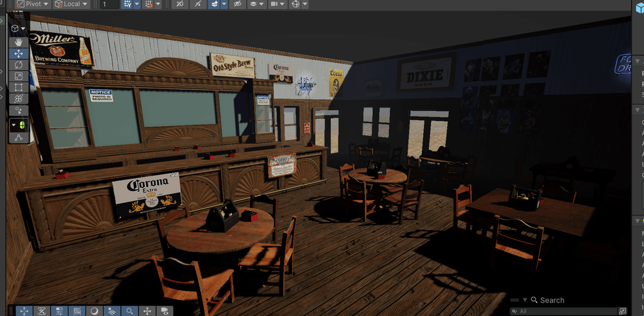Toggle 2D view mode
The image size is (644, 316).
pyautogui.click(x=180, y=4)
